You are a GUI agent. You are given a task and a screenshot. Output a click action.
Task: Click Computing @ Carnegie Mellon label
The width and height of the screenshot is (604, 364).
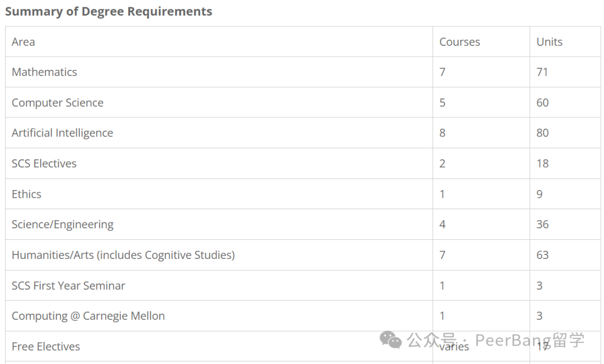point(88,316)
